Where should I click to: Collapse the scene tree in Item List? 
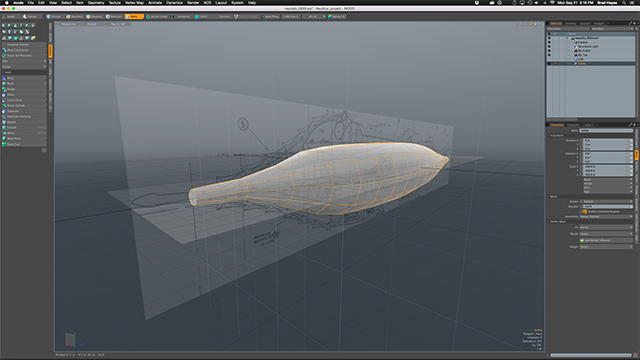pos(567,38)
